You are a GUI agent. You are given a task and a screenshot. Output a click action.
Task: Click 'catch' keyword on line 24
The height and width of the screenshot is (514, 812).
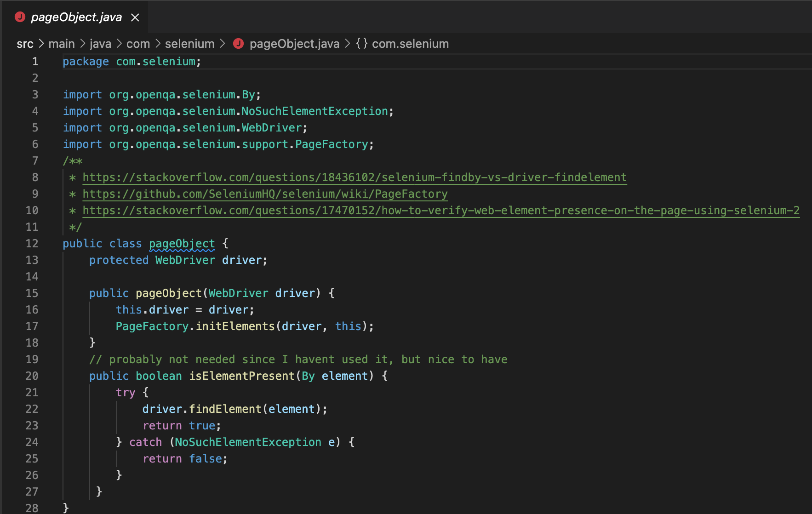(145, 442)
